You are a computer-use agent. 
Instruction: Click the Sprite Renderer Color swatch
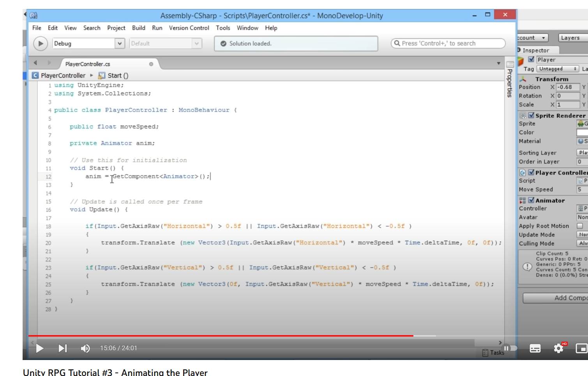click(582, 132)
